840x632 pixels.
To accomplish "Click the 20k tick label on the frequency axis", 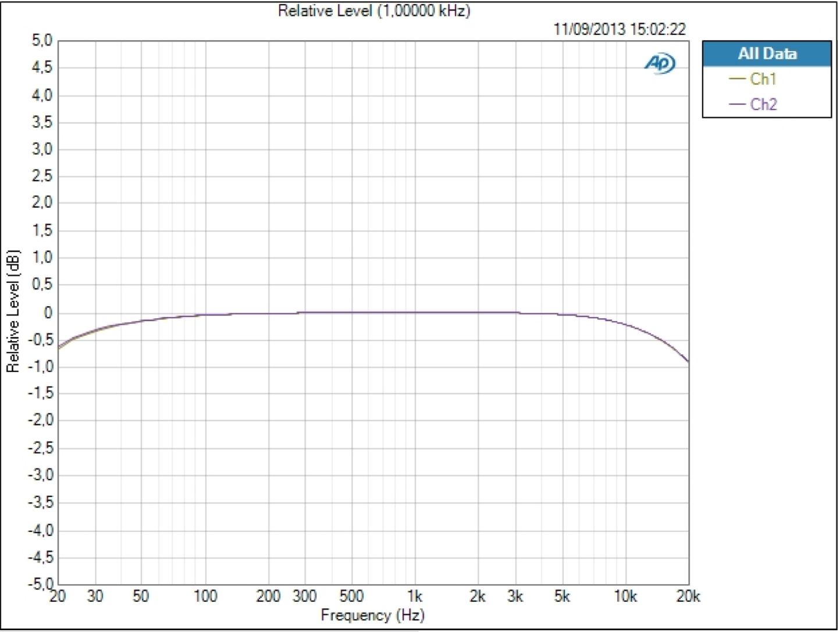I will coord(688,596).
